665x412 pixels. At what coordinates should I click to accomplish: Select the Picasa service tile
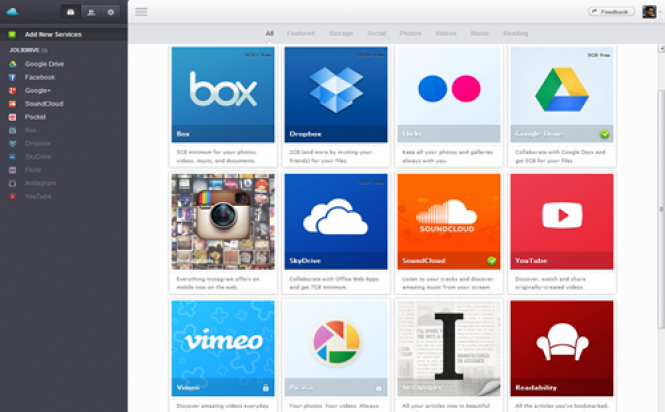pos(336,348)
